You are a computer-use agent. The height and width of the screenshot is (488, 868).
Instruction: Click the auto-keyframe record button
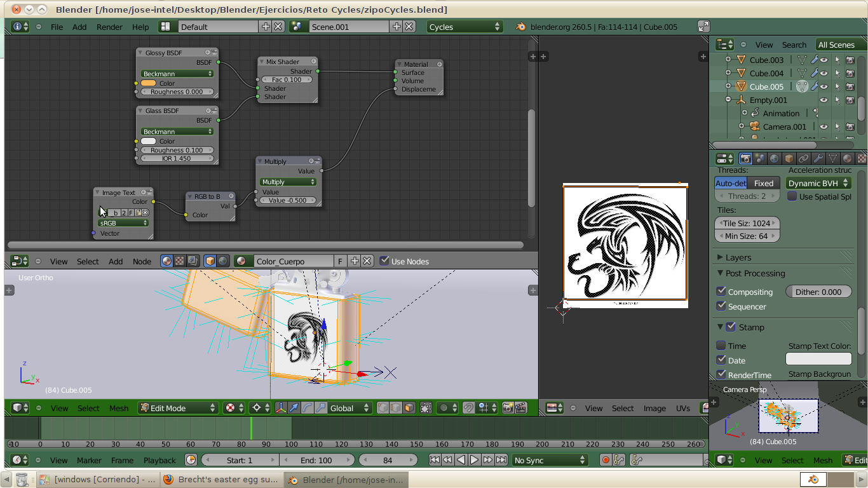click(606, 460)
